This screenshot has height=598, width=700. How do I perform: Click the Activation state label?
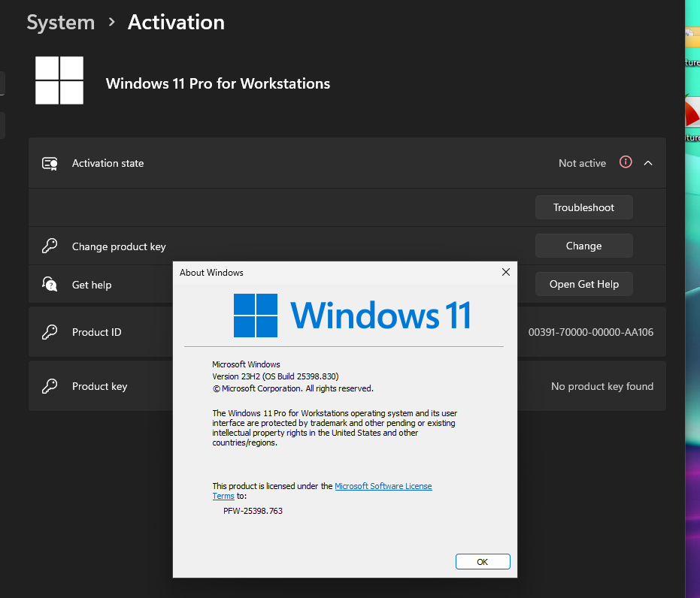point(108,163)
